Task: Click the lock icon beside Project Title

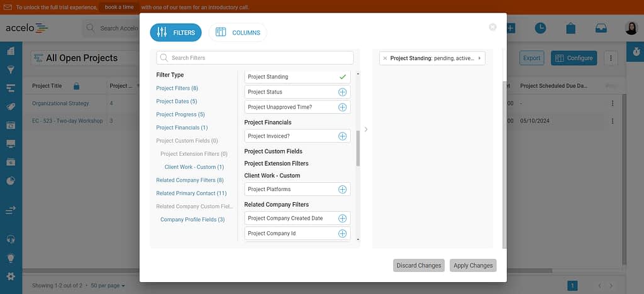Action: [76, 86]
